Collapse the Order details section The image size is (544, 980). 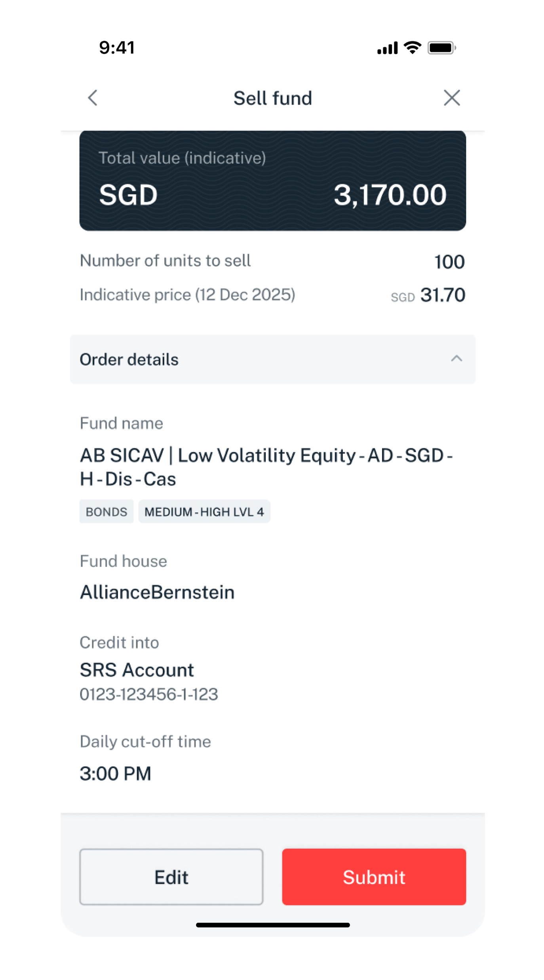pos(456,359)
